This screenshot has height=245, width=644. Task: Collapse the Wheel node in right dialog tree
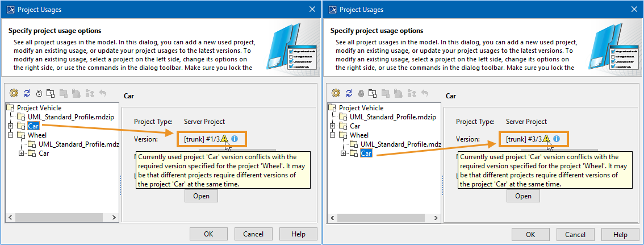(x=332, y=135)
